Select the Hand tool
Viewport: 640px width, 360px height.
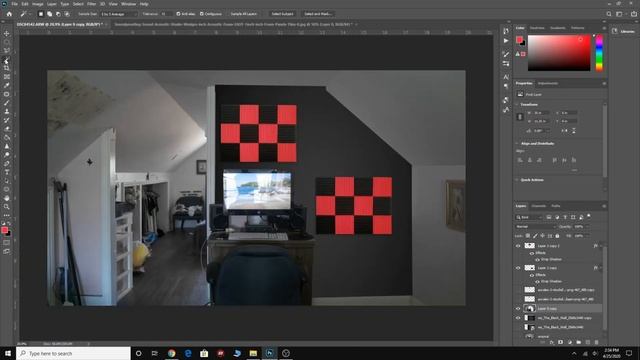coord(7,198)
